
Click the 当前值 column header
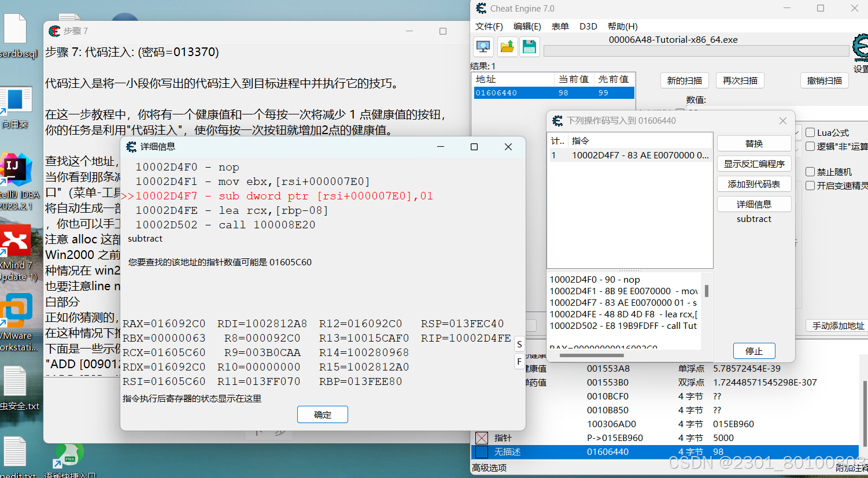pyautogui.click(x=574, y=79)
